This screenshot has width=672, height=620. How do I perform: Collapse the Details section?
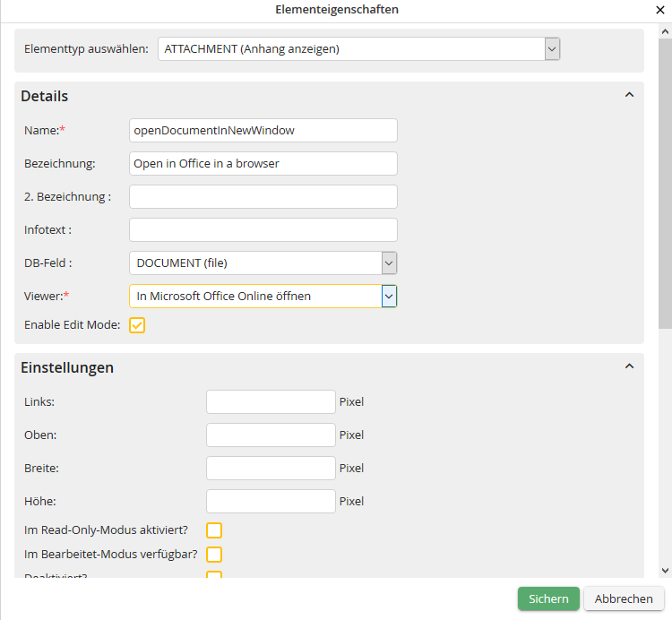coord(629,95)
